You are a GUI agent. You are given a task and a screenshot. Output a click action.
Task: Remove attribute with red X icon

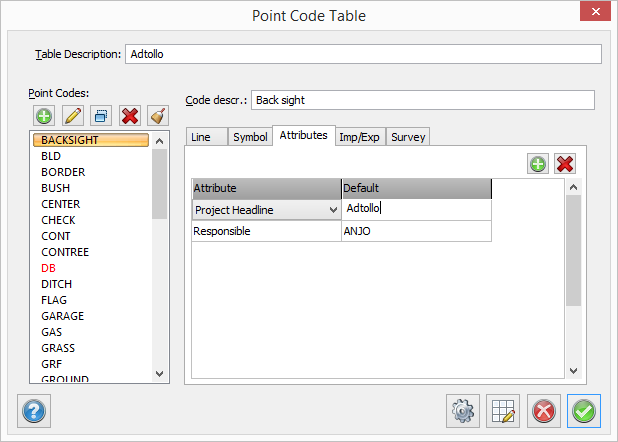564,163
